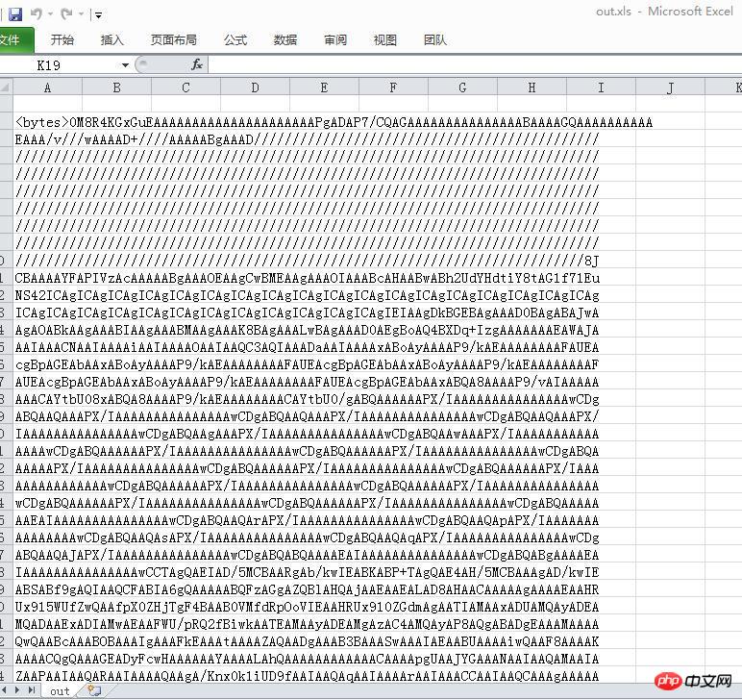
Task: Click cell starting with AgAOABkAAgAAABIAAg
Action: (x=307, y=330)
